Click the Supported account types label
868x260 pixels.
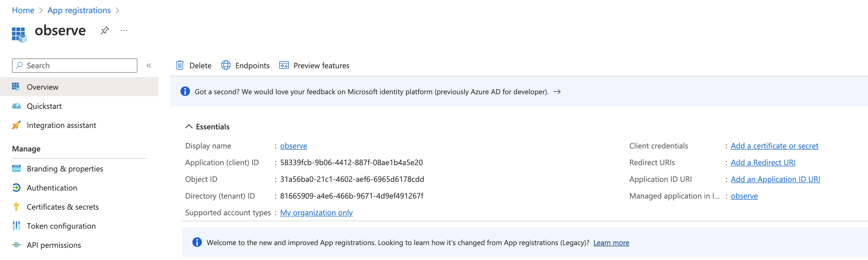pos(228,213)
